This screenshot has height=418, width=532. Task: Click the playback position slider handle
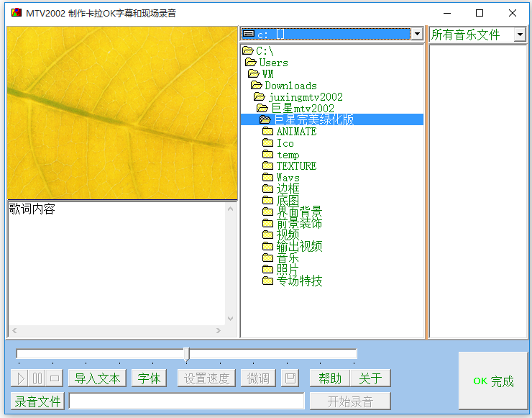187,354
